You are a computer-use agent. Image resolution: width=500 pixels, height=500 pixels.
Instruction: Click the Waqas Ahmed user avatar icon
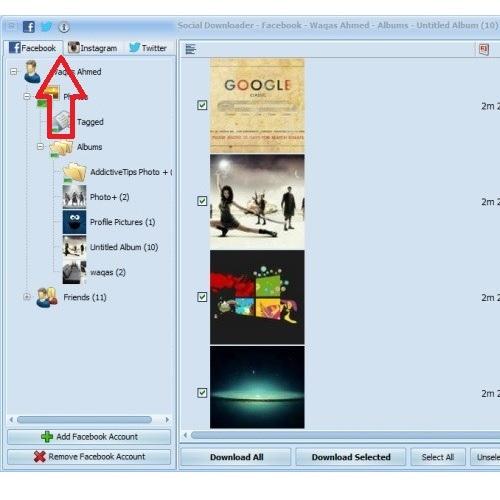pyautogui.click(x=32, y=72)
